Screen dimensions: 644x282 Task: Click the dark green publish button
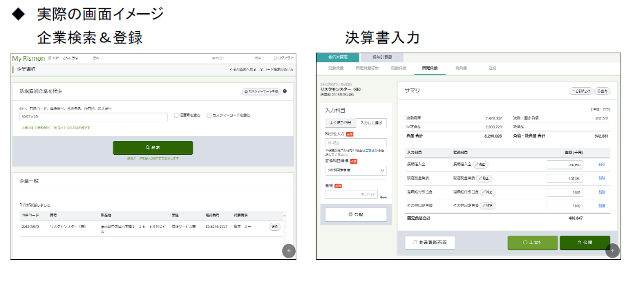pos(584,243)
